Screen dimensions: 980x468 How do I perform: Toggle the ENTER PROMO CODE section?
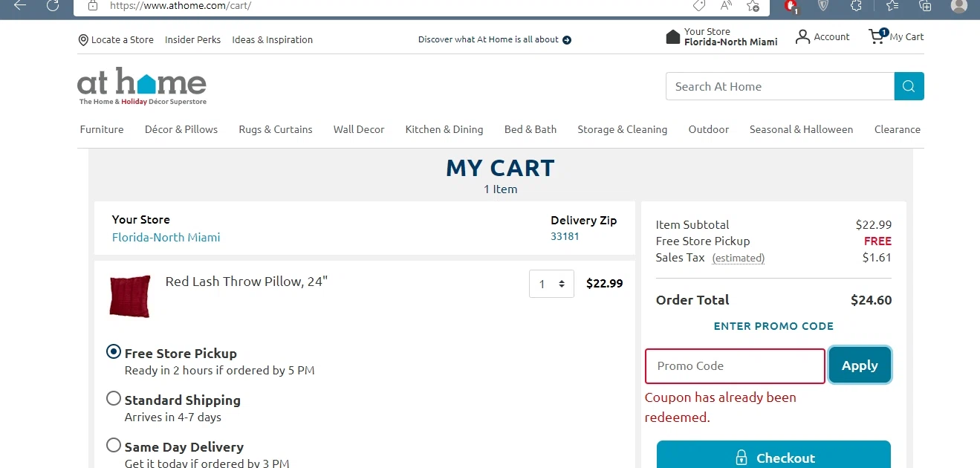point(773,326)
